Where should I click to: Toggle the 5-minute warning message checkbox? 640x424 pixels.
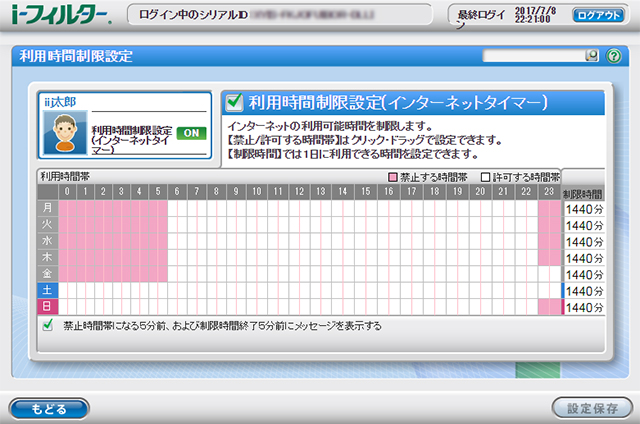coord(47,326)
